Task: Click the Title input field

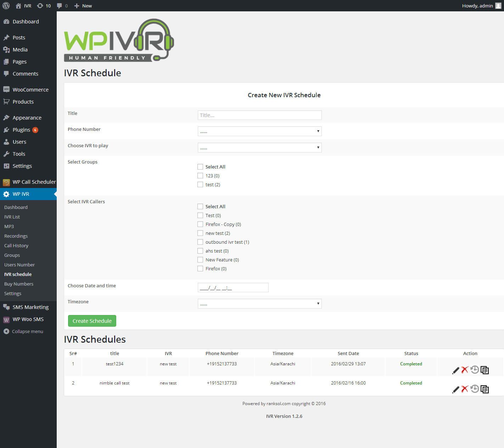Action: 259,115
